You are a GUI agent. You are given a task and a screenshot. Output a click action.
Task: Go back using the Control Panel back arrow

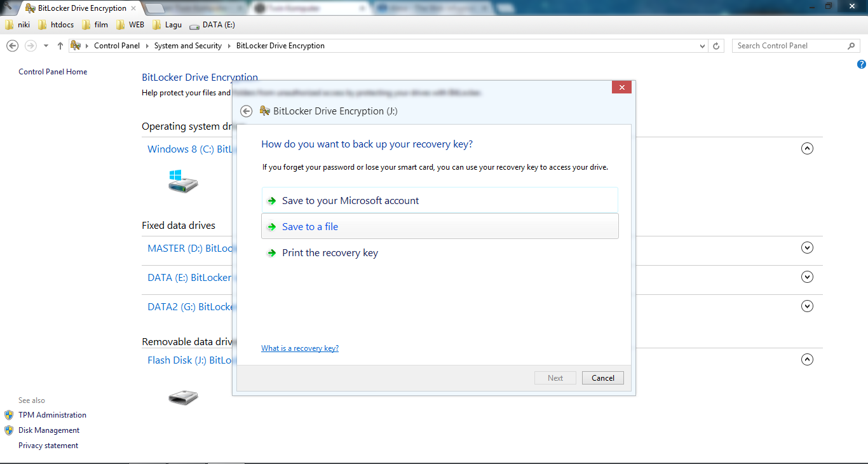pyautogui.click(x=12, y=46)
